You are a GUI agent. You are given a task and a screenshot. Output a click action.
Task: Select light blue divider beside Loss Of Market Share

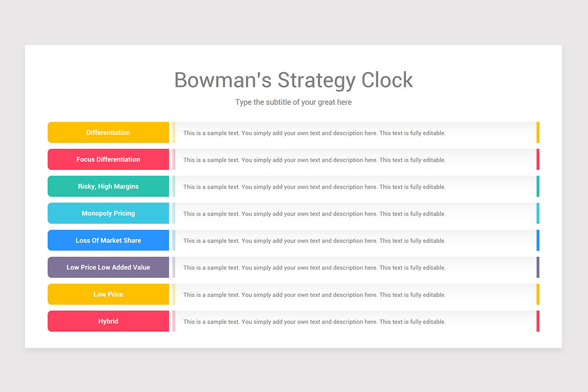[173, 240]
